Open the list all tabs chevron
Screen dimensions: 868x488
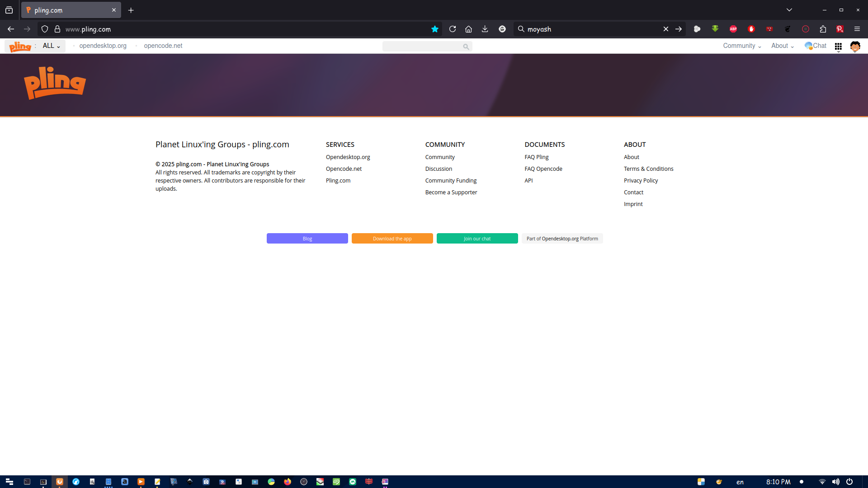pyautogui.click(x=789, y=10)
